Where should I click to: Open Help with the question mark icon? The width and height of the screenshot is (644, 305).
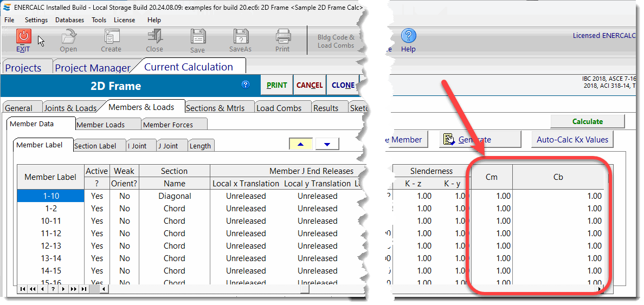pos(408,36)
